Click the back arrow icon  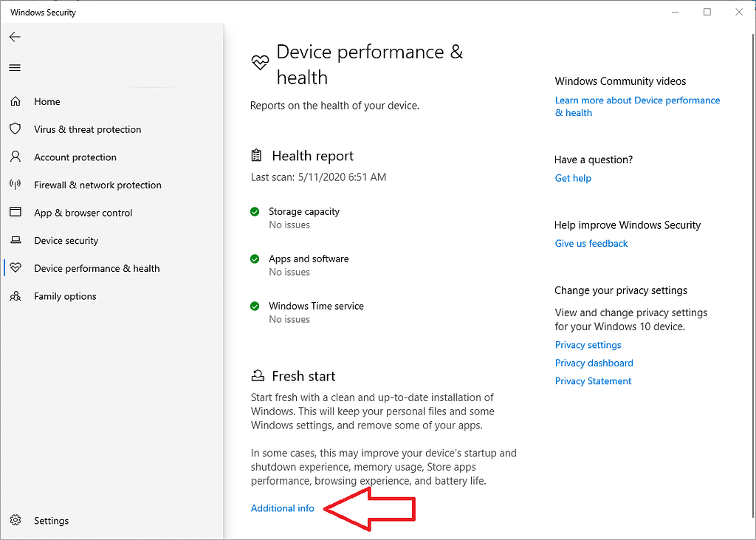pyautogui.click(x=15, y=37)
